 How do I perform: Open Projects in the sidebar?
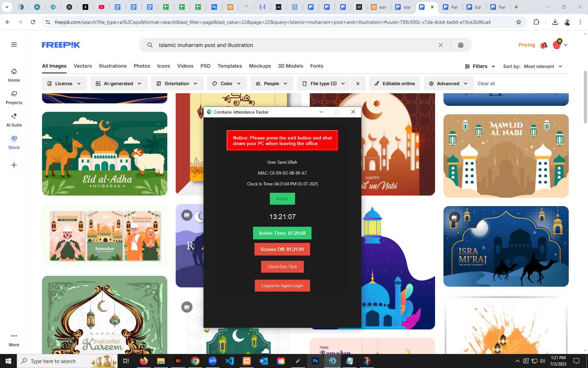(14, 98)
